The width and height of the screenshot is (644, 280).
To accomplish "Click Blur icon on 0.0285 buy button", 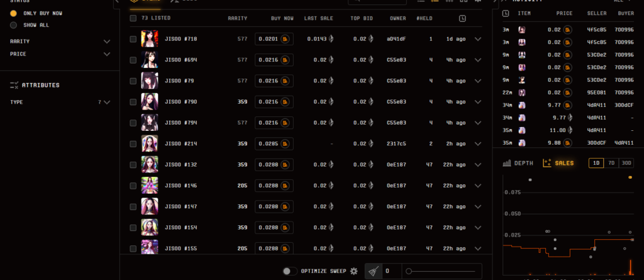I will pyautogui.click(x=285, y=144).
